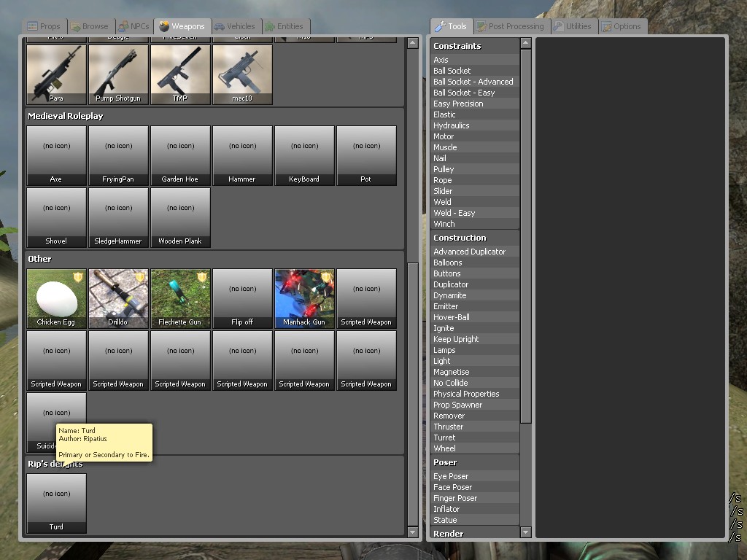Select the FryingPan weapon tile

click(x=118, y=155)
